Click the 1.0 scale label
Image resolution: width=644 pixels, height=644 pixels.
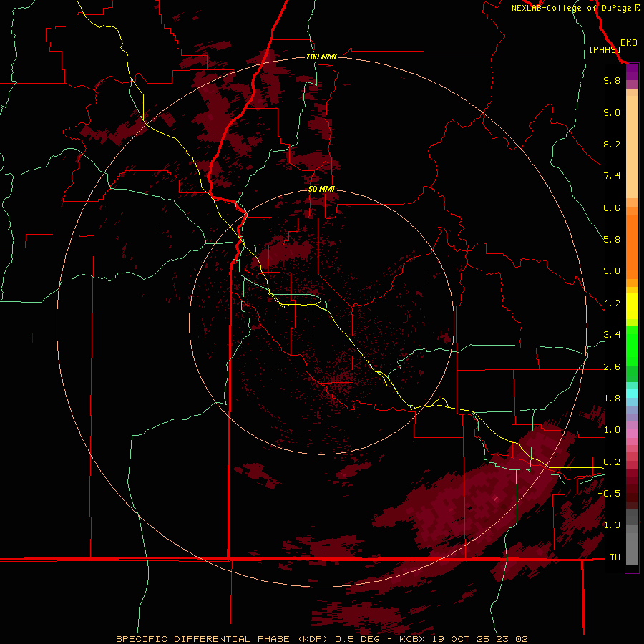(x=612, y=430)
